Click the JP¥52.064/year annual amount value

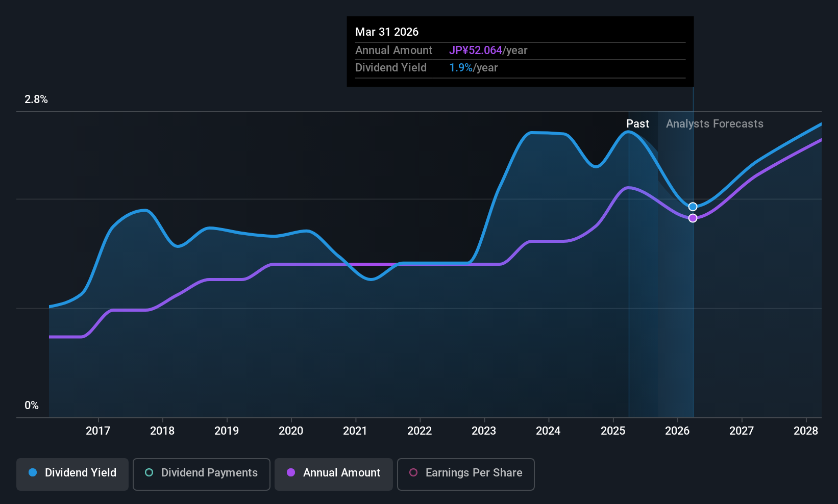(x=488, y=51)
